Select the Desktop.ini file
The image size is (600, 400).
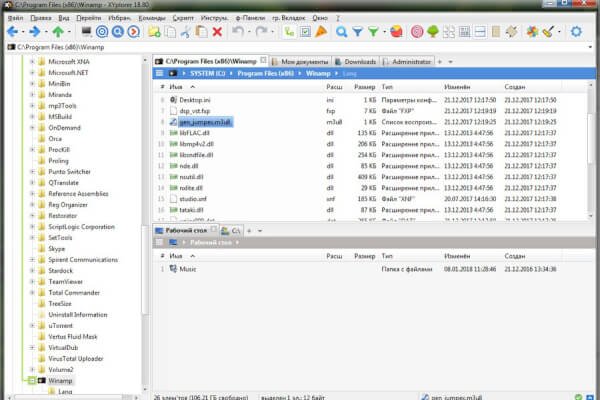(195, 100)
